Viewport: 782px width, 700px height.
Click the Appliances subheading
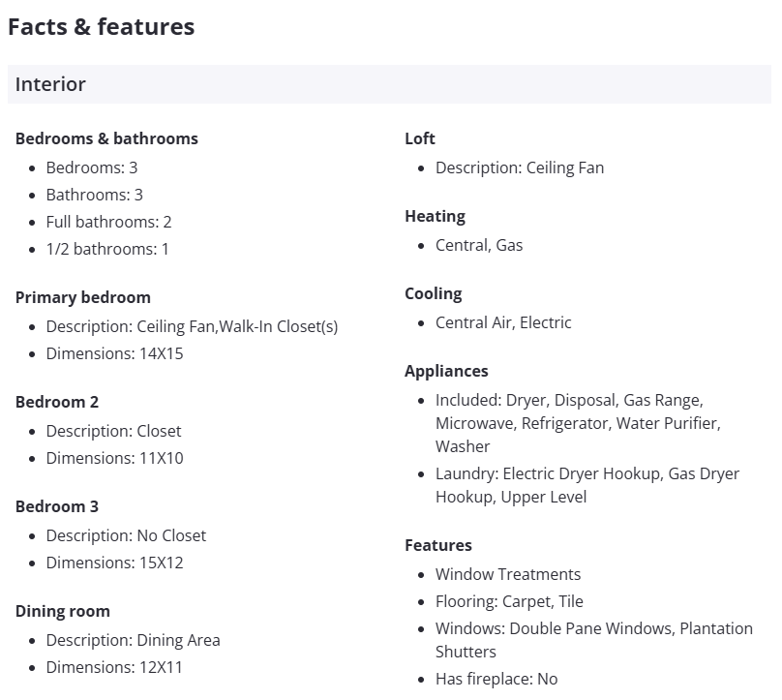446,371
